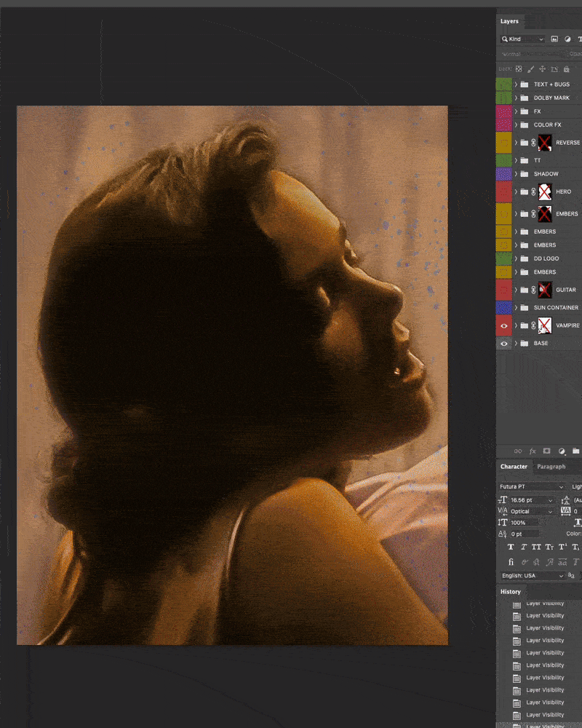This screenshot has width=582, height=728.
Task: Apply All Caps TT style
Action: 536,547
